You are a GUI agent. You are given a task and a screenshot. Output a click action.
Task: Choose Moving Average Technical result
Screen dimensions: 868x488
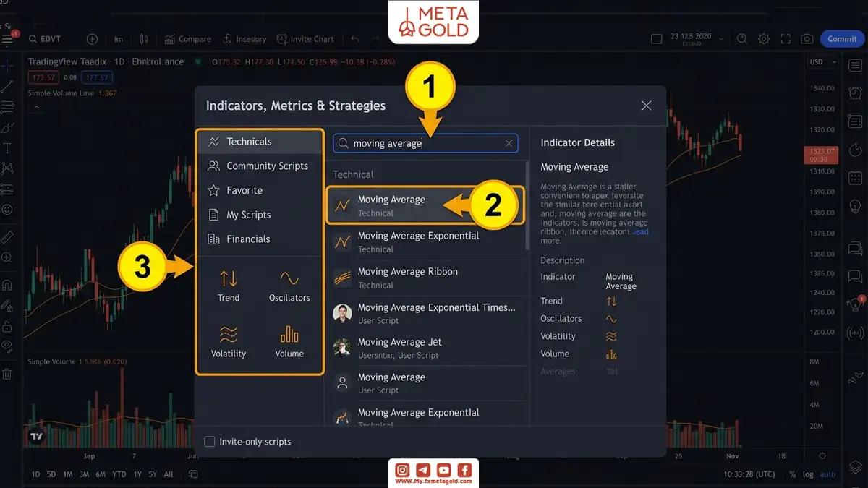click(425, 205)
